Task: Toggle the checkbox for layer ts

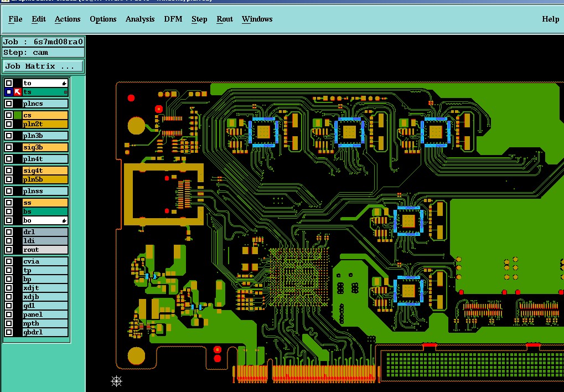Action: (x=9, y=92)
